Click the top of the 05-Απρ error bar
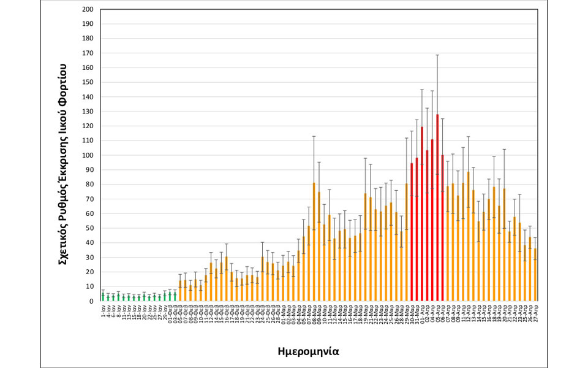 (437, 55)
